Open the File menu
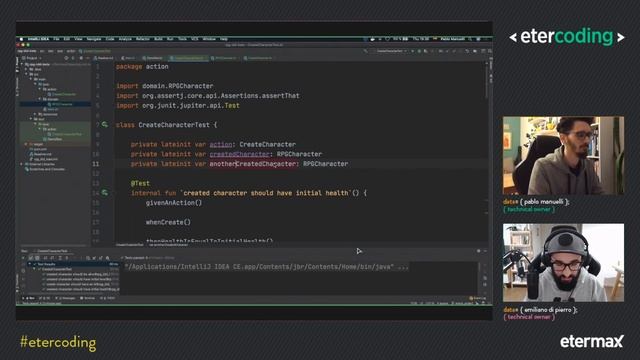640x360 pixels. point(56,39)
